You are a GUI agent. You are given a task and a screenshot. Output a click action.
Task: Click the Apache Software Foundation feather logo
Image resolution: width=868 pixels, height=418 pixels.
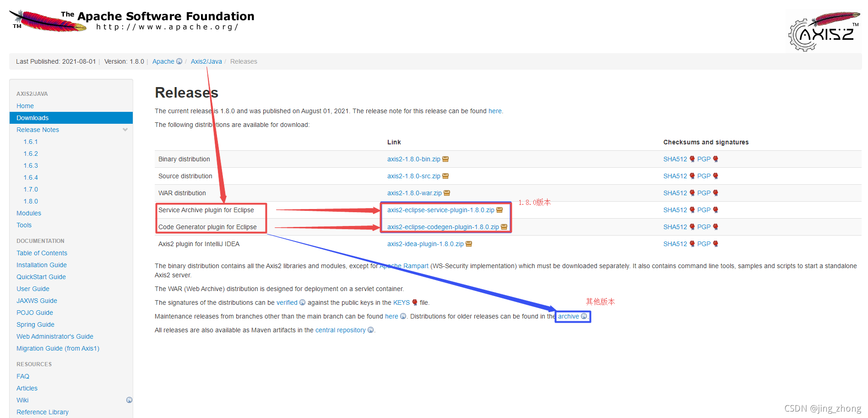pyautogui.click(x=132, y=21)
